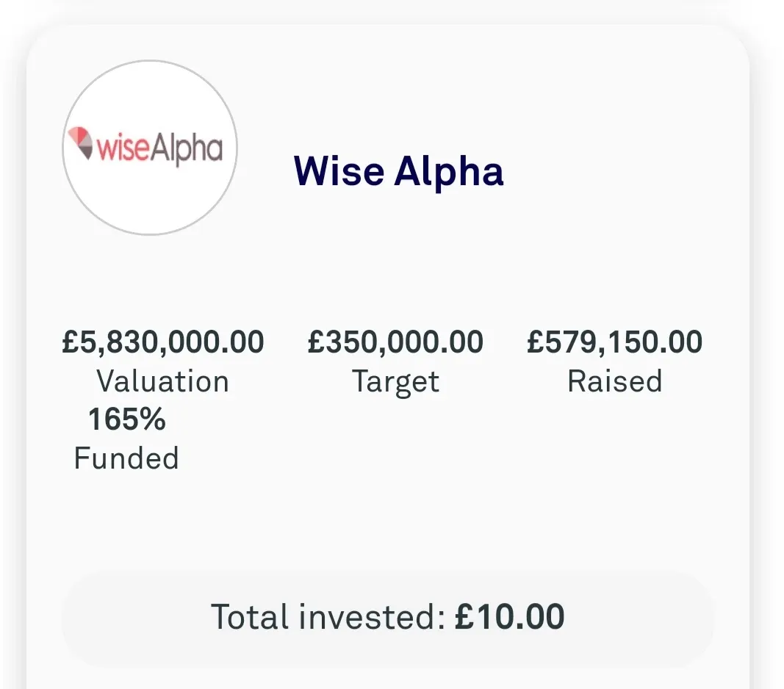Click the grey 'Alpha' text in logo
This screenshot has width=784, height=689.
pyautogui.click(x=187, y=149)
